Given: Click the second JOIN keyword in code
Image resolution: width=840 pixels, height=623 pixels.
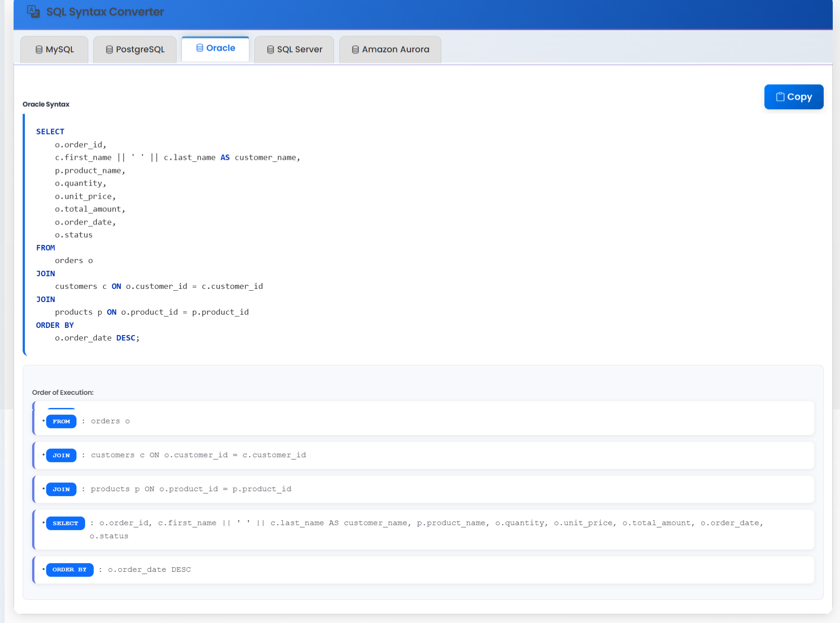Looking at the screenshot, I should click(46, 299).
